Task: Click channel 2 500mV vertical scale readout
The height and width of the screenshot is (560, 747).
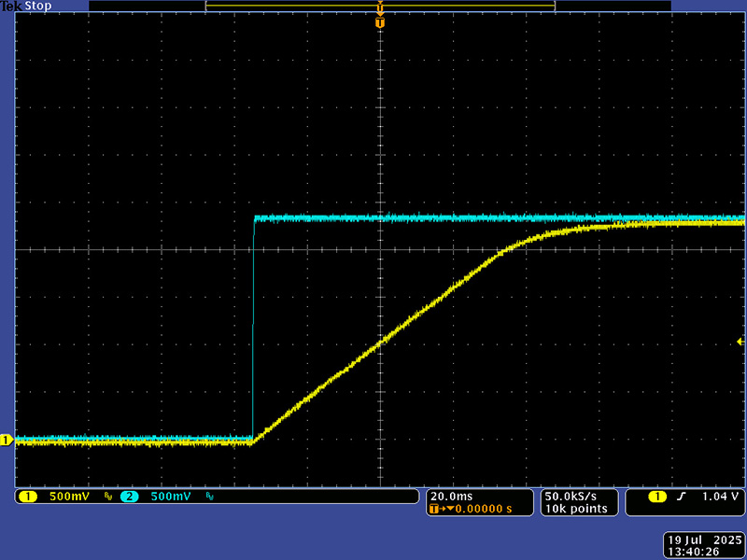Action: click(170, 497)
